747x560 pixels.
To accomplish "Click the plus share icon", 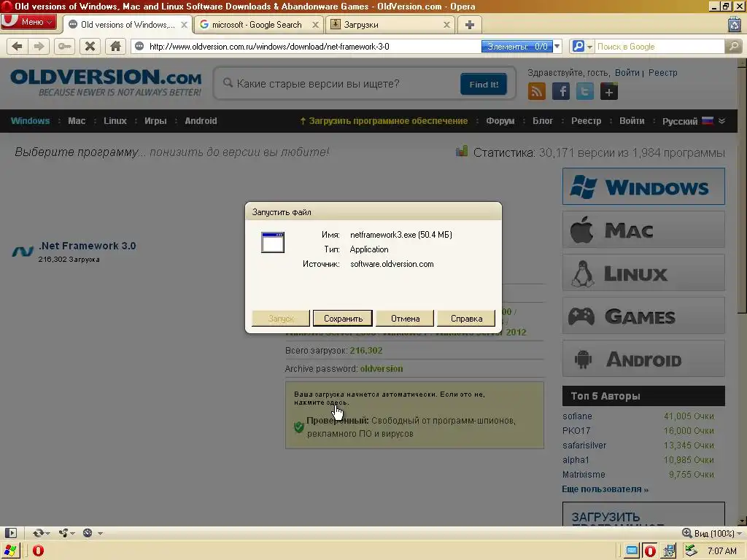I will click(x=609, y=91).
